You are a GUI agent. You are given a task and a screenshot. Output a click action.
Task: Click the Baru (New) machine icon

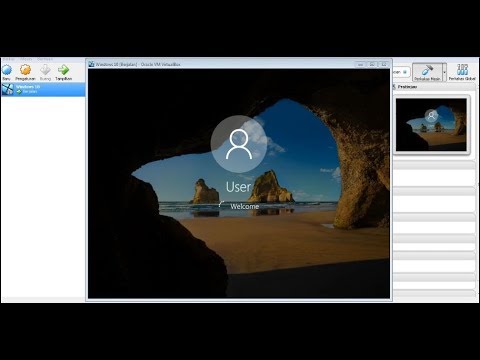click(x=7, y=70)
